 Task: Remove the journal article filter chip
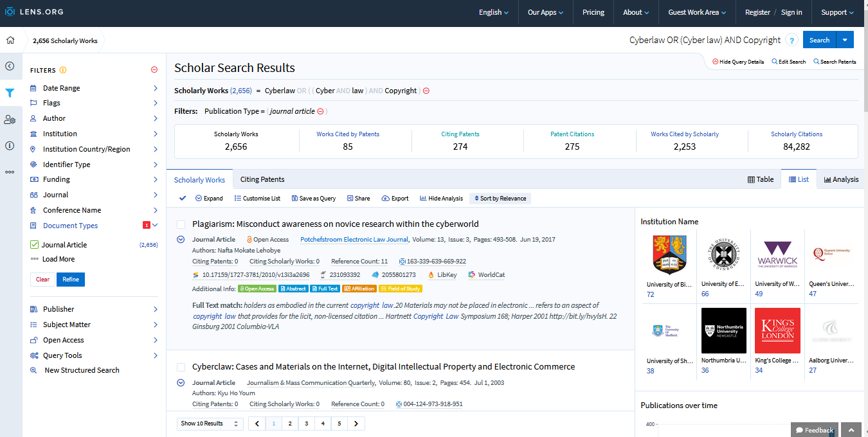[320, 111]
